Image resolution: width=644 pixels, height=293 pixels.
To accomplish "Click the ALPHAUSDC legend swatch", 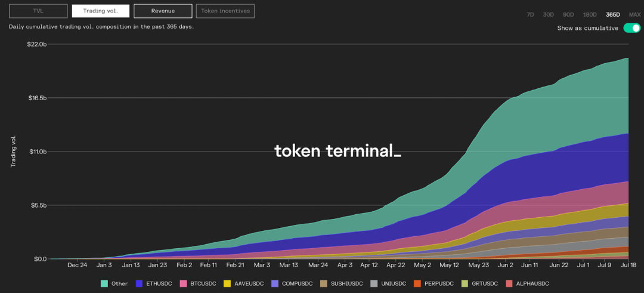I will pos(509,283).
